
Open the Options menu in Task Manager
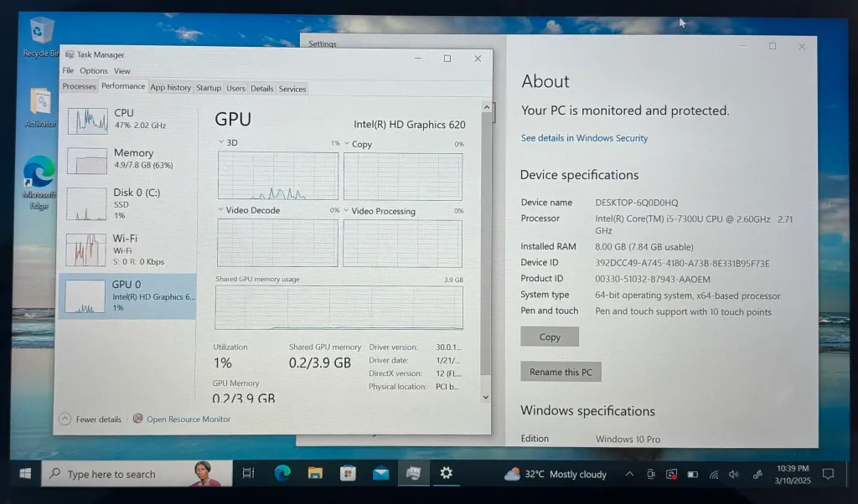coord(93,71)
